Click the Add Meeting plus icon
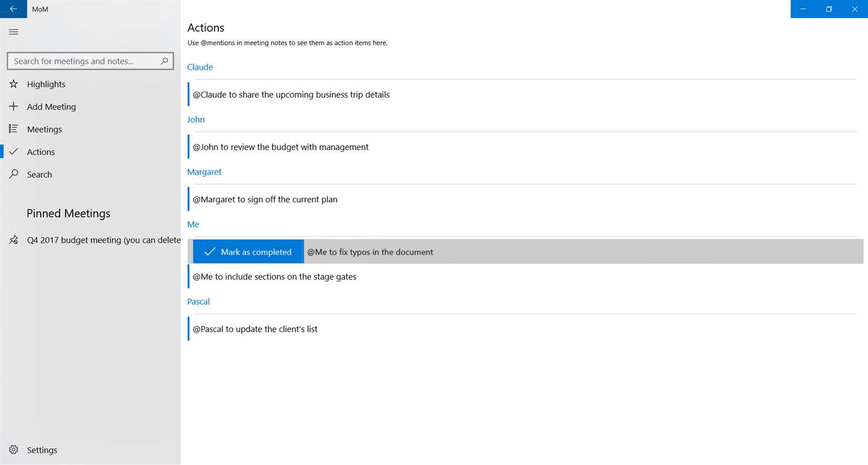The height and width of the screenshot is (465, 868). click(13, 107)
